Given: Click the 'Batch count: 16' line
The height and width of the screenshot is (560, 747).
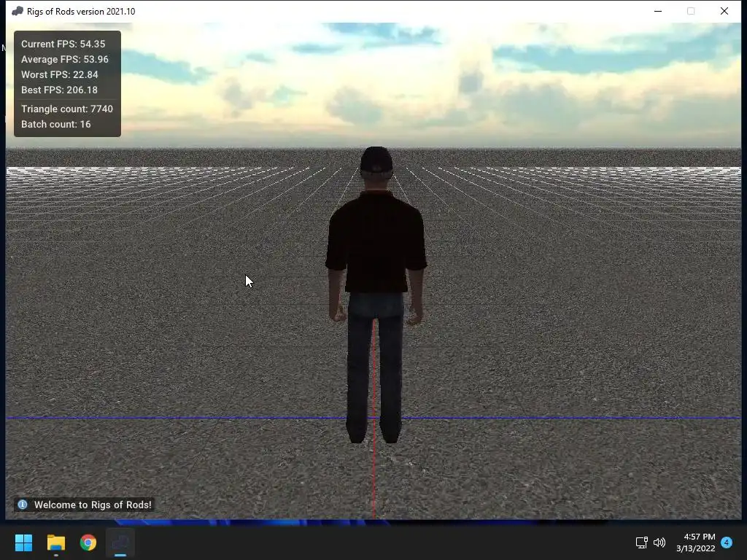Looking at the screenshot, I should tap(55, 124).
